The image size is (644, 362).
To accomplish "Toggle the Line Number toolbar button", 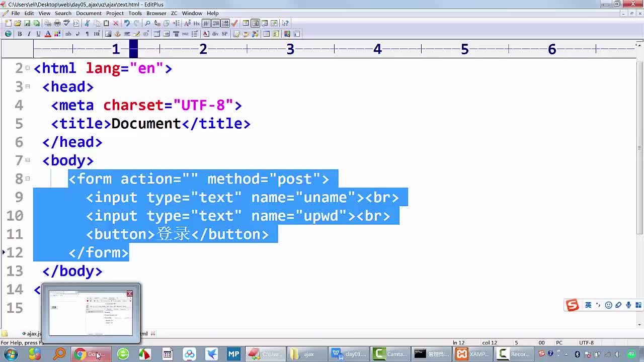I will click(225, 23).
